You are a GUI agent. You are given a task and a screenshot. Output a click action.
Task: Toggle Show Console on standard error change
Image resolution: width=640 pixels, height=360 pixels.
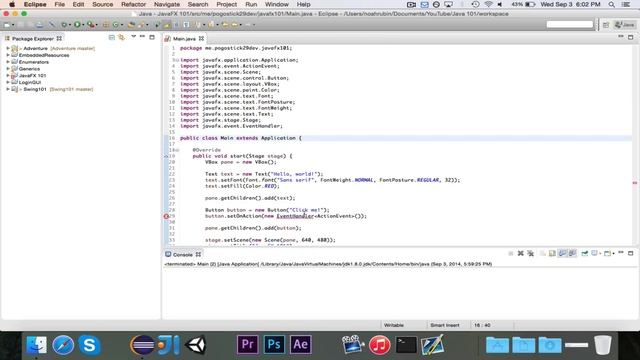[x=573, y=253]
